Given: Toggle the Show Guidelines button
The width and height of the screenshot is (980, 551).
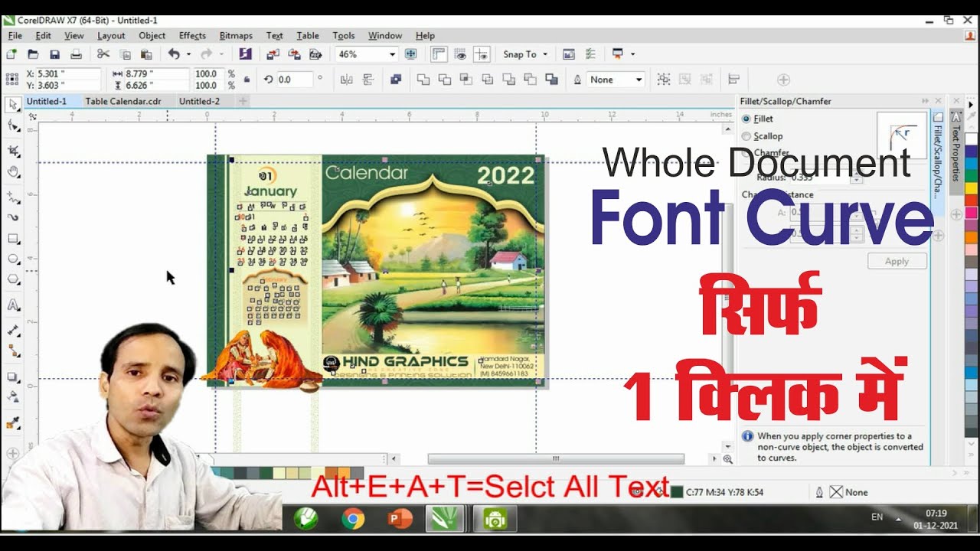Looking at the screenshot, I should click(482, 54).
